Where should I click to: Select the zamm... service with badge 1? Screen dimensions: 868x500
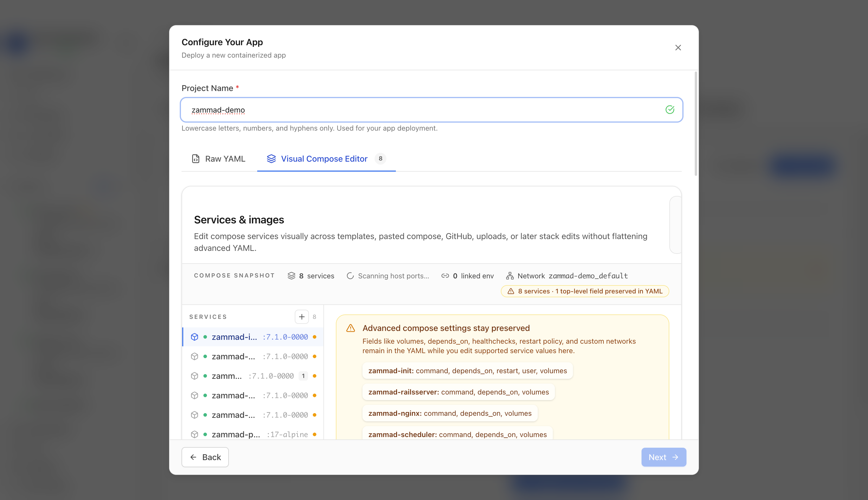point(253,376)
